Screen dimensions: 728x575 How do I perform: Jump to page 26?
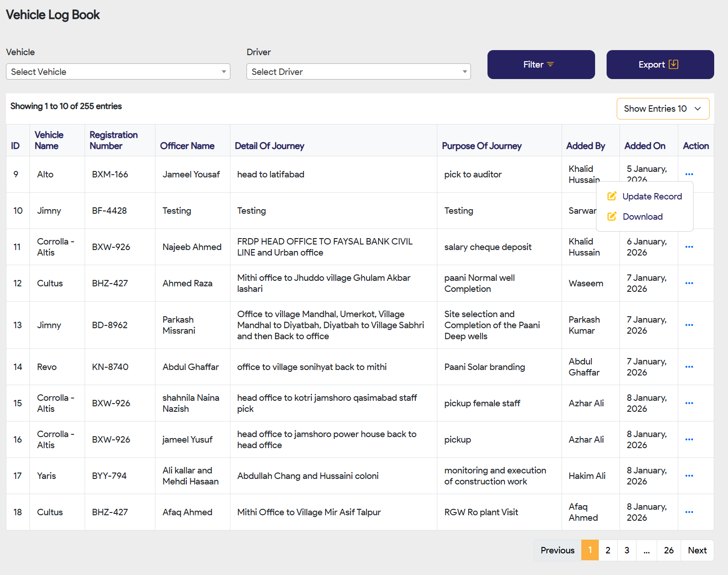tap(668, 550)
